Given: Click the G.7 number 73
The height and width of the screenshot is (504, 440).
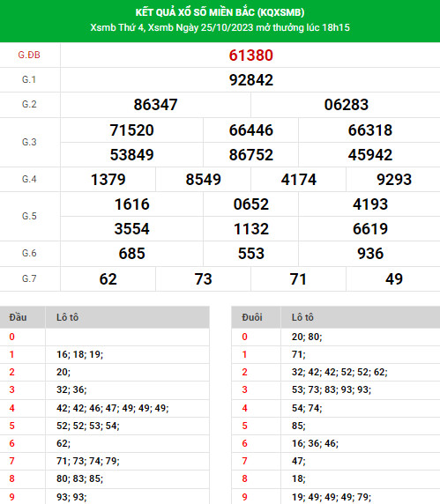Looking at the screenshot, I should point(204,279).
